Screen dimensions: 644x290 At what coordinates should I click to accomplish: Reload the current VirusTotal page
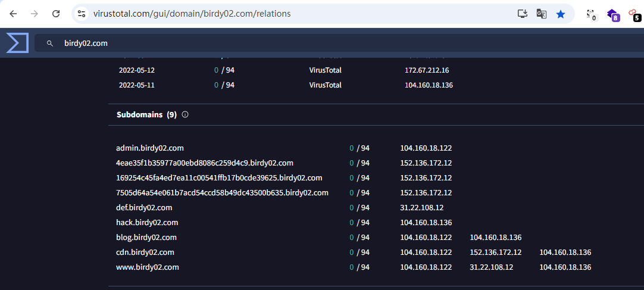[55, 14]
